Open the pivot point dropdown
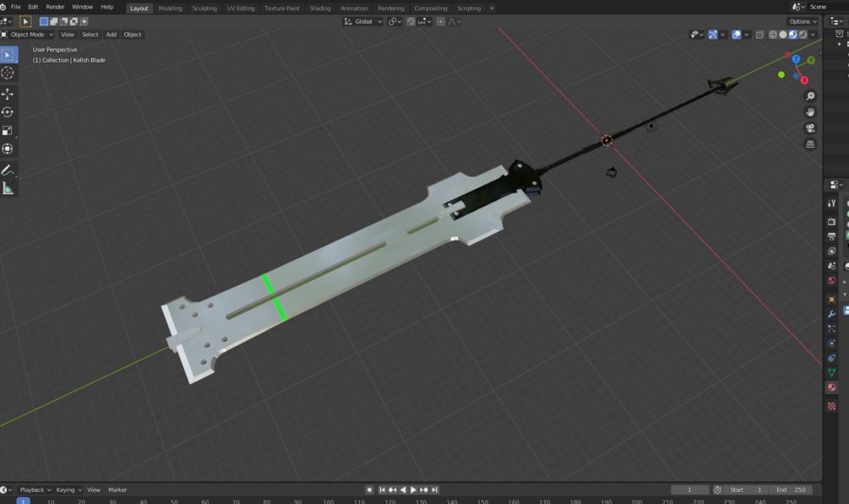Viewport: 849px width, 504px height. click(x=395, y=22)
